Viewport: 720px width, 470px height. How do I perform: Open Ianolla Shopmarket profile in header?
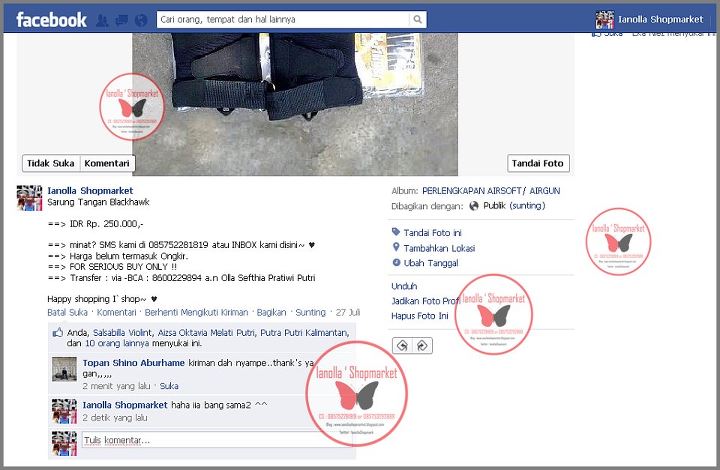point(660,19)
